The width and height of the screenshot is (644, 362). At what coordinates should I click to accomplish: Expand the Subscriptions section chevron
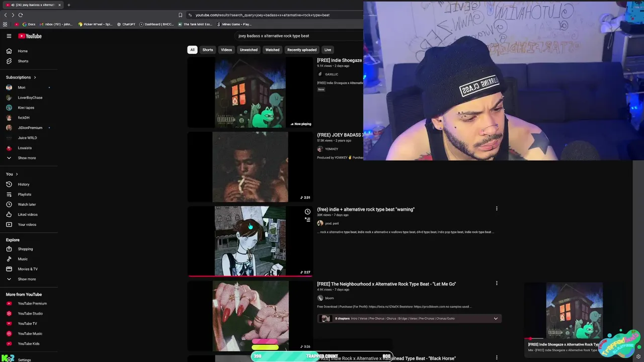[x=35, y=77]
